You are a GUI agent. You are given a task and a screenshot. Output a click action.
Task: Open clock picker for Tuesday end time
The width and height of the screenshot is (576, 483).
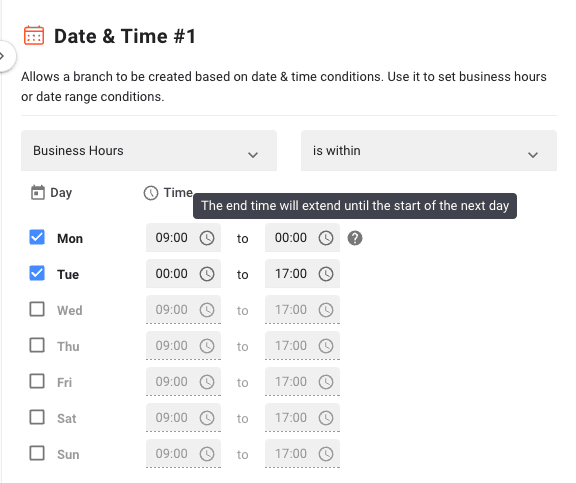[x=326, y=274]
